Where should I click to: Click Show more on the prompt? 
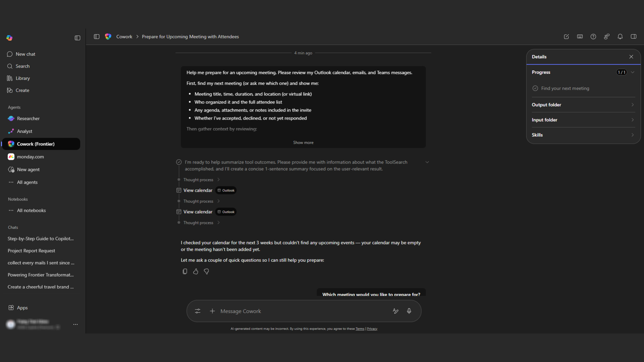click(303, 142)
